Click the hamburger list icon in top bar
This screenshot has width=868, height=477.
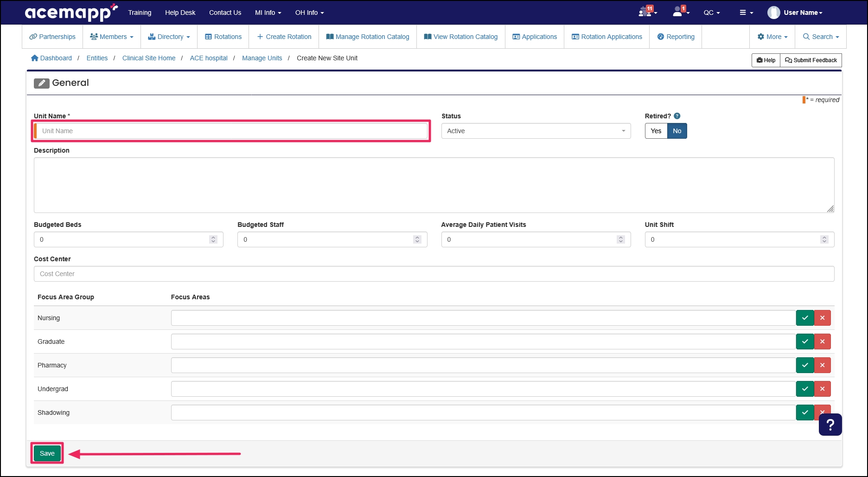point(744,13)
